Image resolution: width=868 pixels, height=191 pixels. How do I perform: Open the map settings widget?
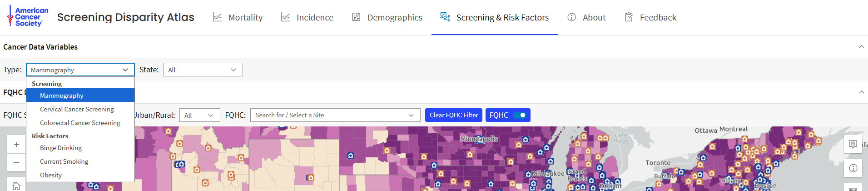853,144
